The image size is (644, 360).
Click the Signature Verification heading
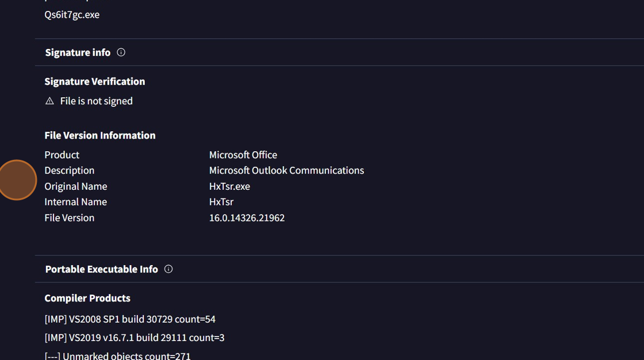[x=94, y=81]
